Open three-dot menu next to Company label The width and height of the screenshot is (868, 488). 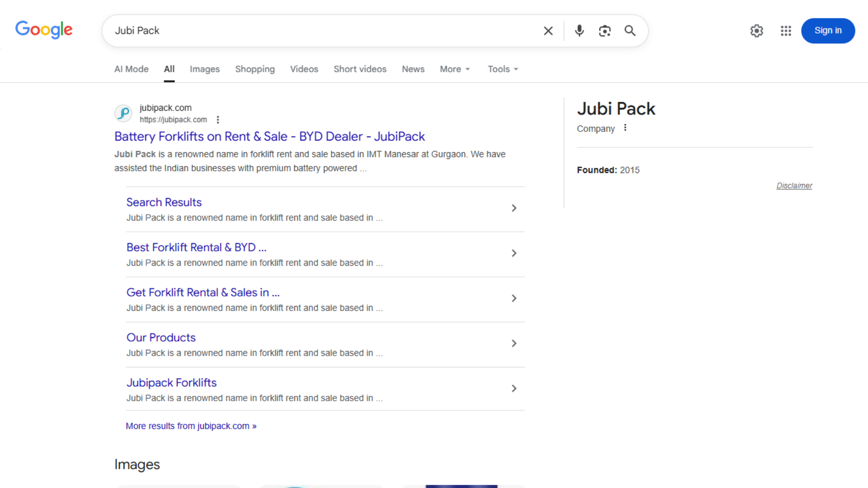[x=625, y=128]
